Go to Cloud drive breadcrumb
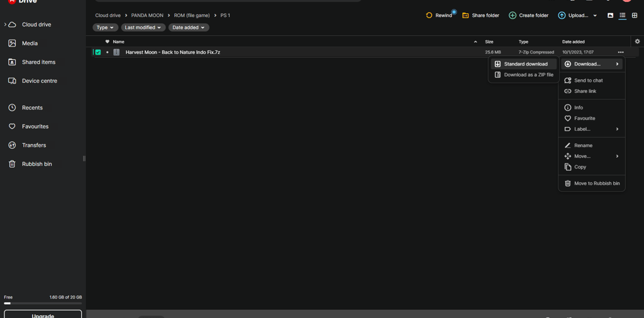 (x=108, y=16)
